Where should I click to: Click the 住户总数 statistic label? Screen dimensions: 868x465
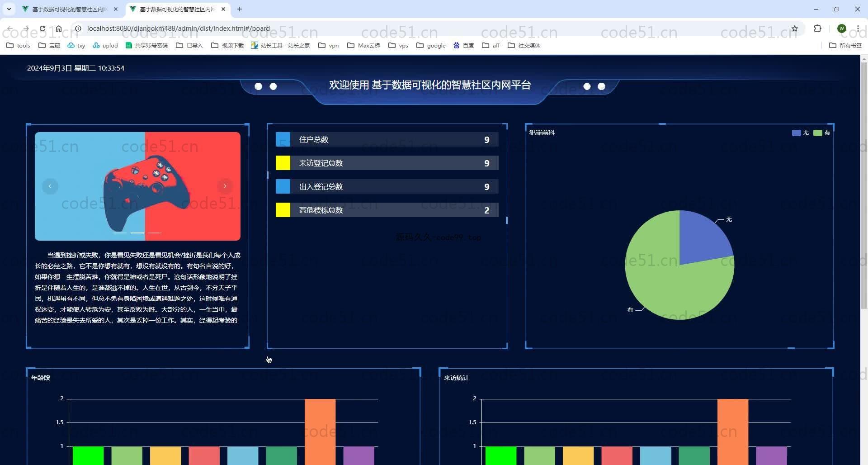click(314, 139)
